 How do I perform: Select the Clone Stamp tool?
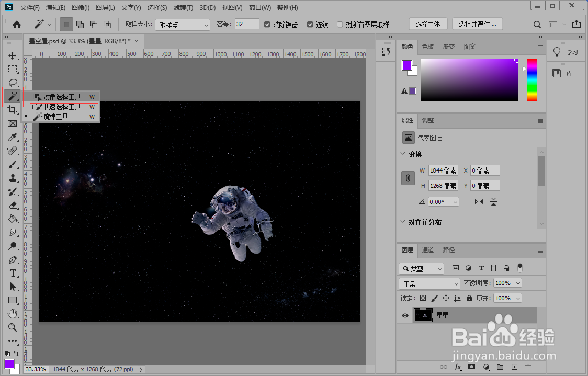tap(13, 178)
